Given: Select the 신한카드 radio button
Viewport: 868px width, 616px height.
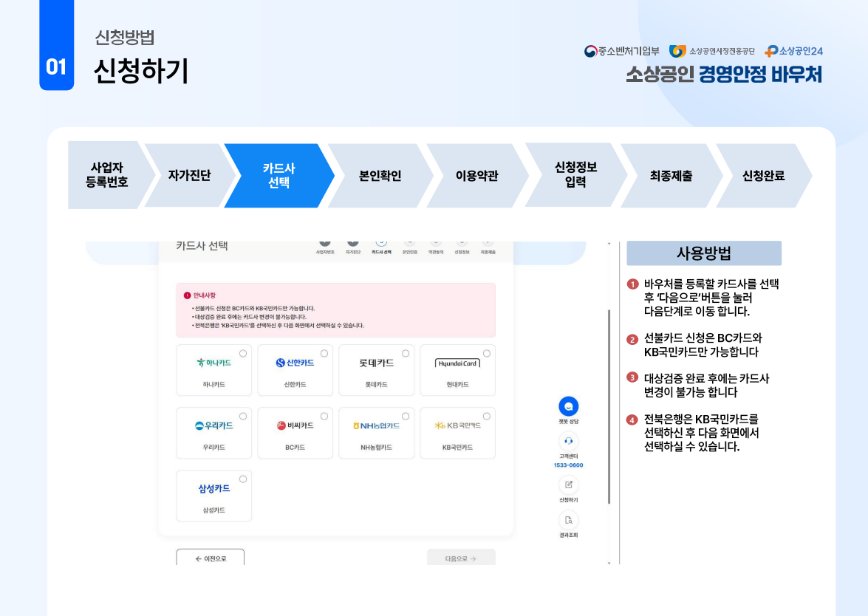Looking at the screenshot, I should coord(324,353).
